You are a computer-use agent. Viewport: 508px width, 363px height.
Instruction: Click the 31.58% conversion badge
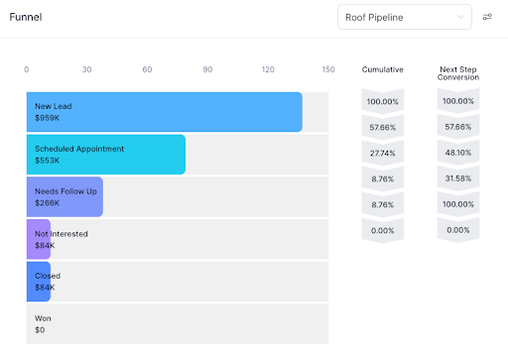[x=458, y=178]
